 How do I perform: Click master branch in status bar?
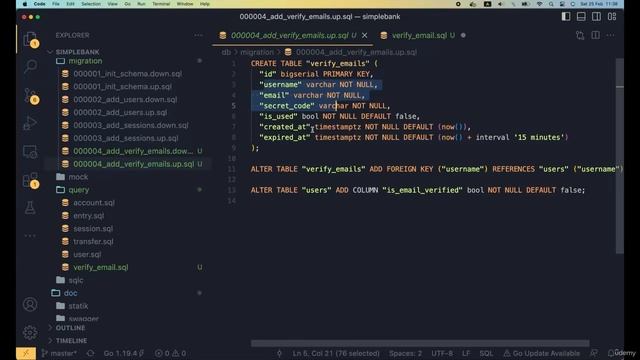[59, 353]
